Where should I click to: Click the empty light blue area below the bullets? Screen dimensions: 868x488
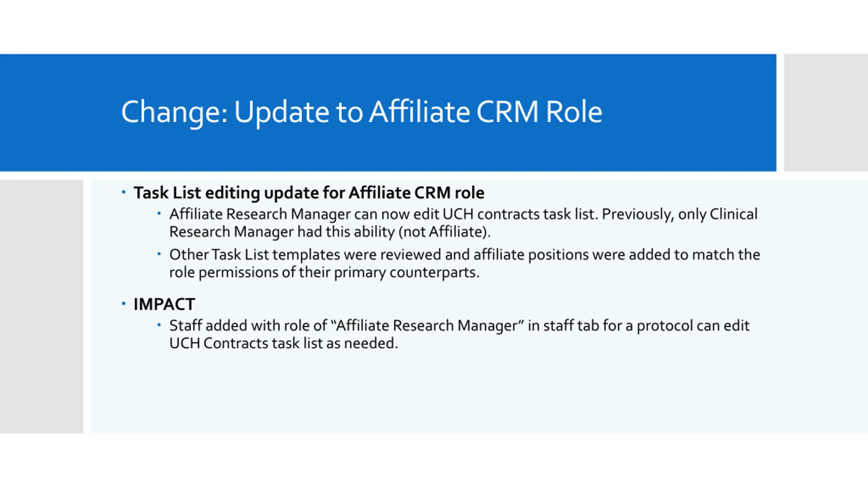(475, 393)
